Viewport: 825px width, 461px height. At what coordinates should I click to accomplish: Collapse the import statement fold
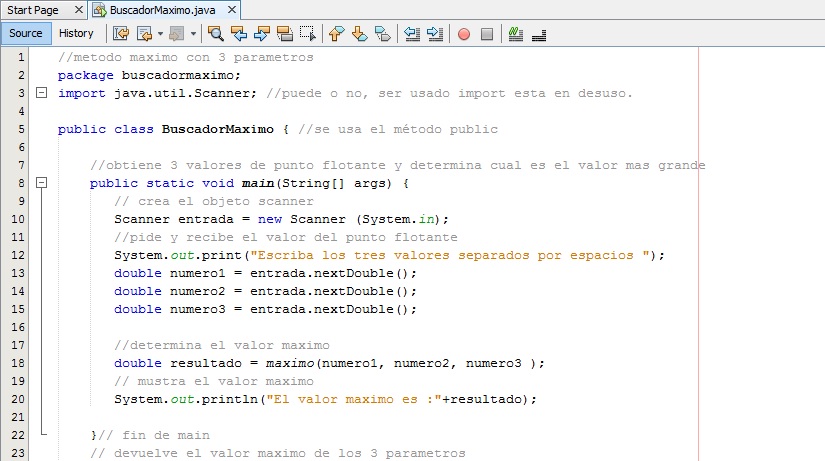(41, 93)
